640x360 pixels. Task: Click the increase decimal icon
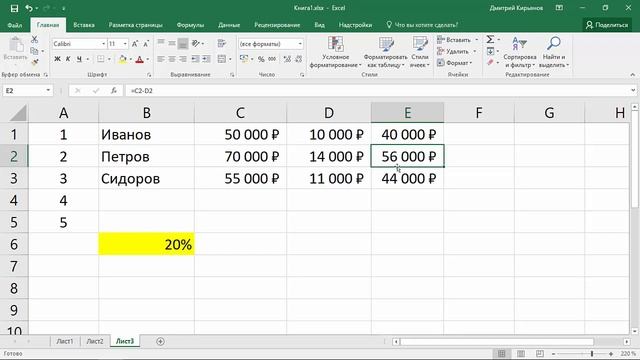[x=287, y=59]
